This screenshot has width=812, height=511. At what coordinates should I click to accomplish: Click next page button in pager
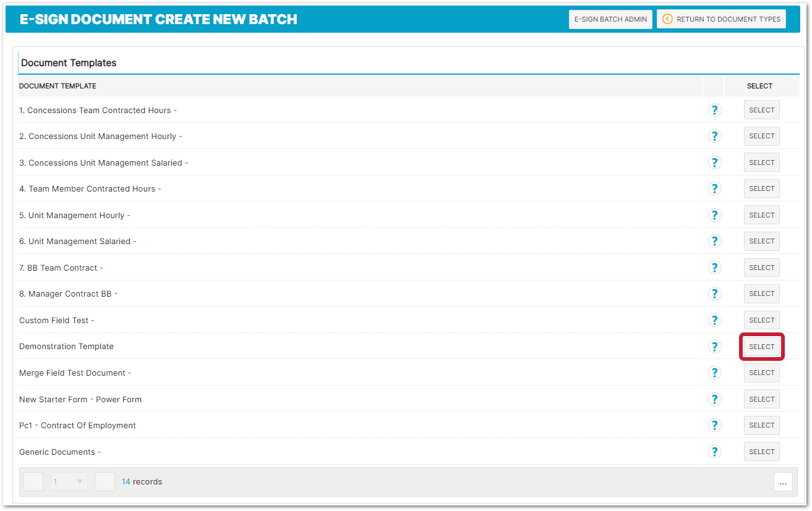click(x=105, y=482)
